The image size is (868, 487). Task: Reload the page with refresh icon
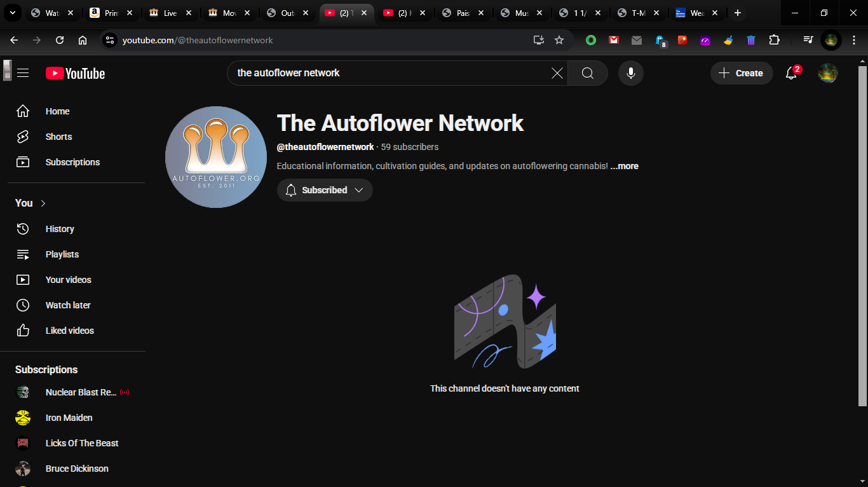(x=60, y=40)
